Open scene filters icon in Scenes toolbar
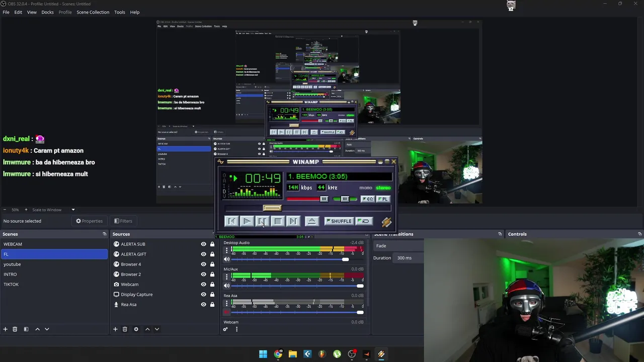The width and height of the screenshot is (644, 362). [x=26, y=329]
